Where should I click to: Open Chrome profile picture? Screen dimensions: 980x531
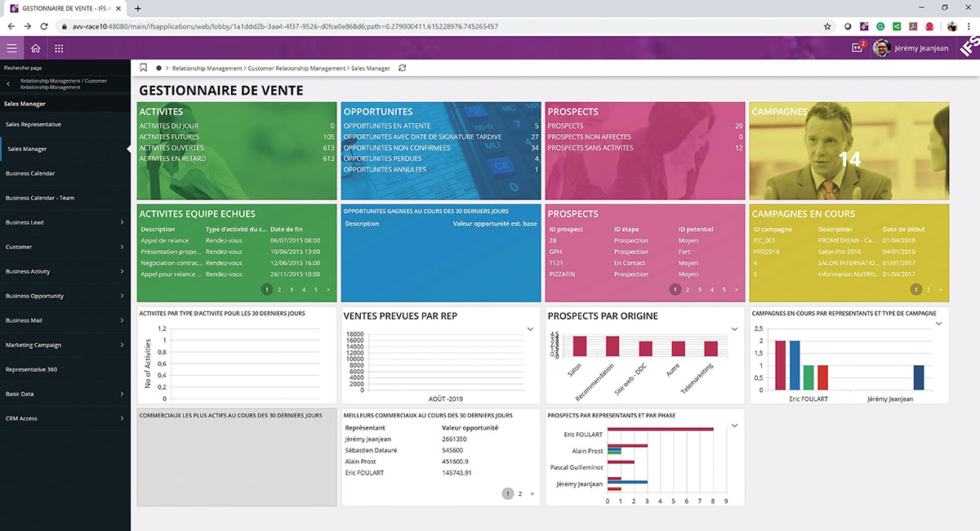[x=951, y=26]
